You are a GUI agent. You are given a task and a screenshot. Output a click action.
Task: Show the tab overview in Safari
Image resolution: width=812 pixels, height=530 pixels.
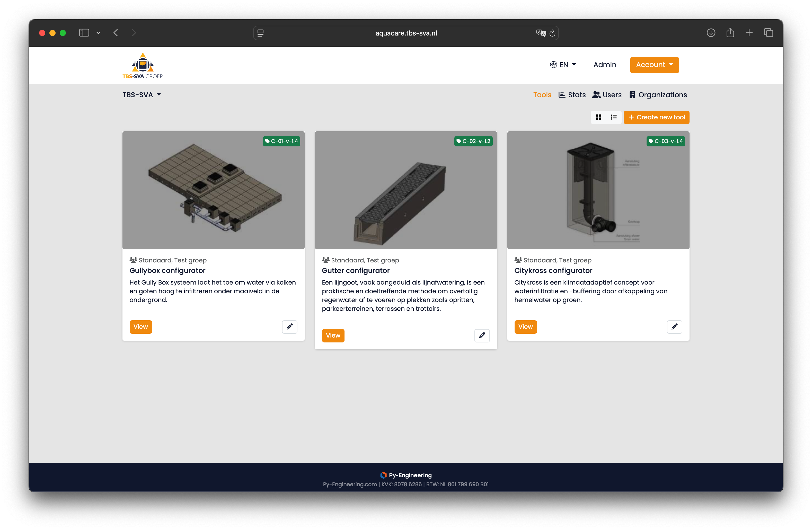coord(768,33)
